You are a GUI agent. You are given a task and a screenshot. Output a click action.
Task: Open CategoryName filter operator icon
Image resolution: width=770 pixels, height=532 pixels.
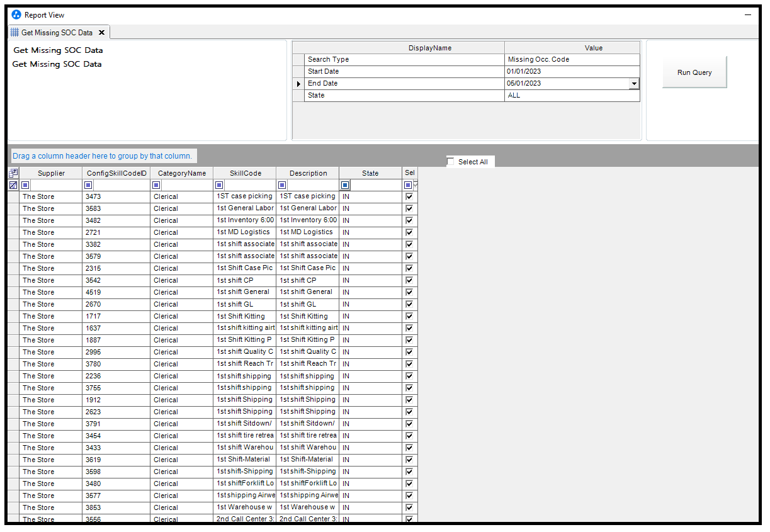click(156, 185)
